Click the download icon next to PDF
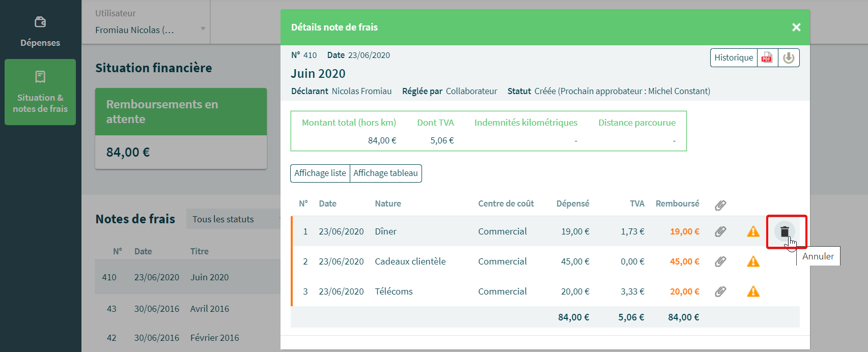This screenshot has width=868, height=352. [x=789, y=58]
